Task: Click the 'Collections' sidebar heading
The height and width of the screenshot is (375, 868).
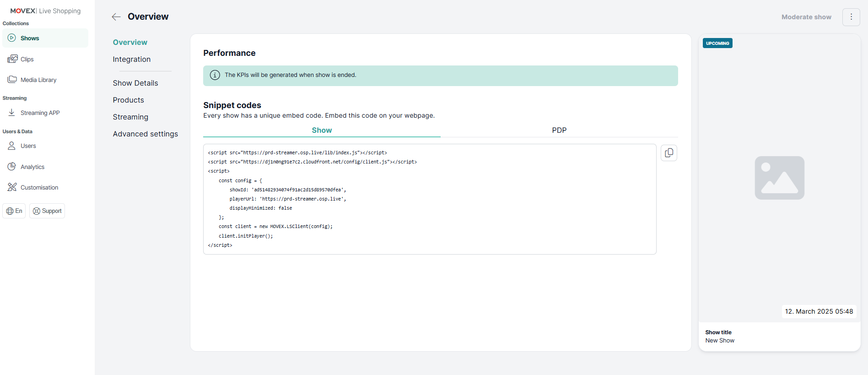Action: point(16,23)
